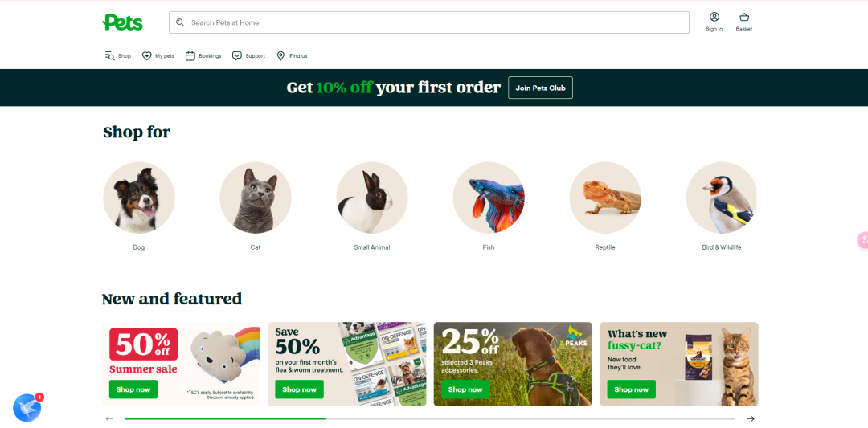Click the magnifier icon in the search bar
The width and height of the screenshot is (868, 428).
pyautogui.click(x=180, y=22)
